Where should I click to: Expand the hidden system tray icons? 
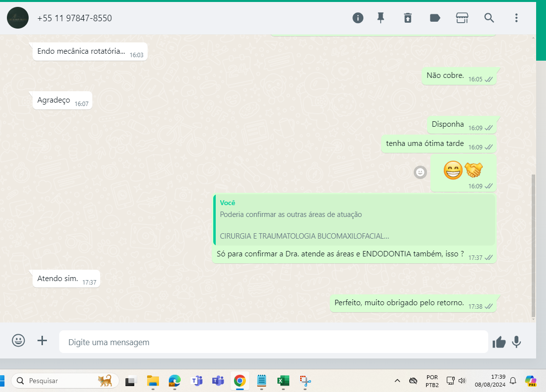(397, 381)
